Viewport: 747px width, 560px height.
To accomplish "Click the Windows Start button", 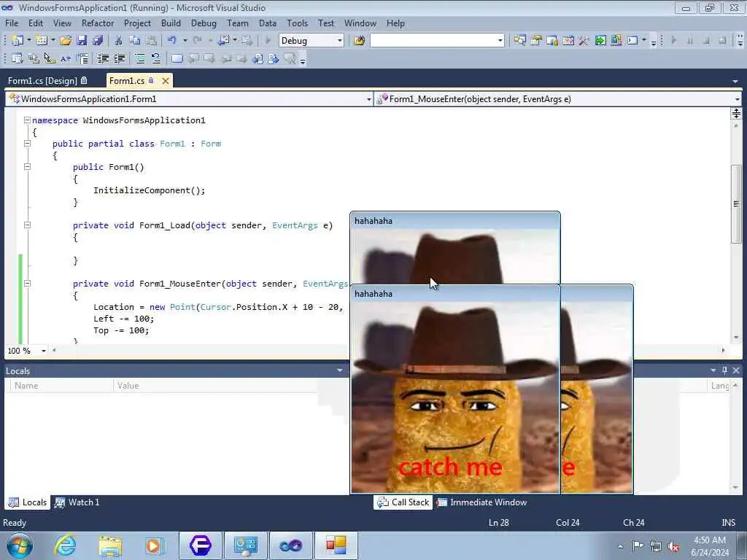I will (x=20, y=545).
